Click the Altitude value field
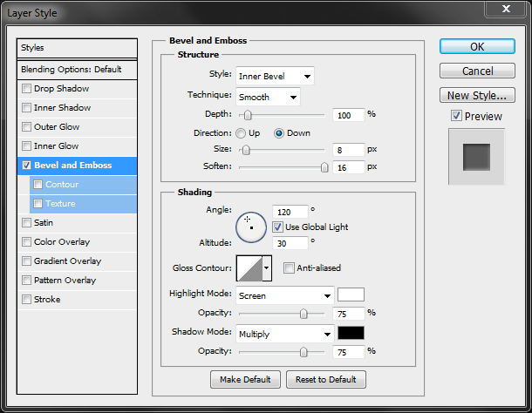Screen dimensions: 532x413 click(x=290, y=243)
